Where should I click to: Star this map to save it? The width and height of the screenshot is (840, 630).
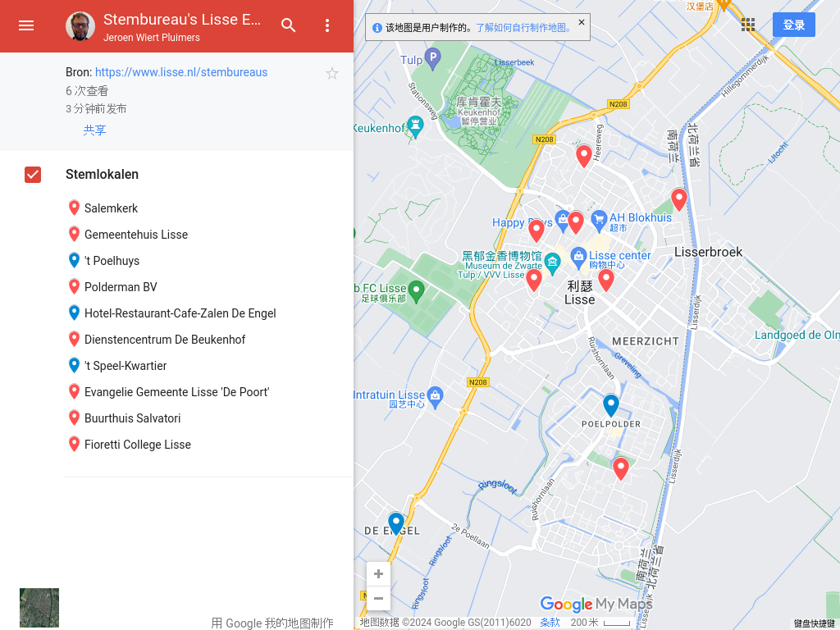click(x=332, y=73)
